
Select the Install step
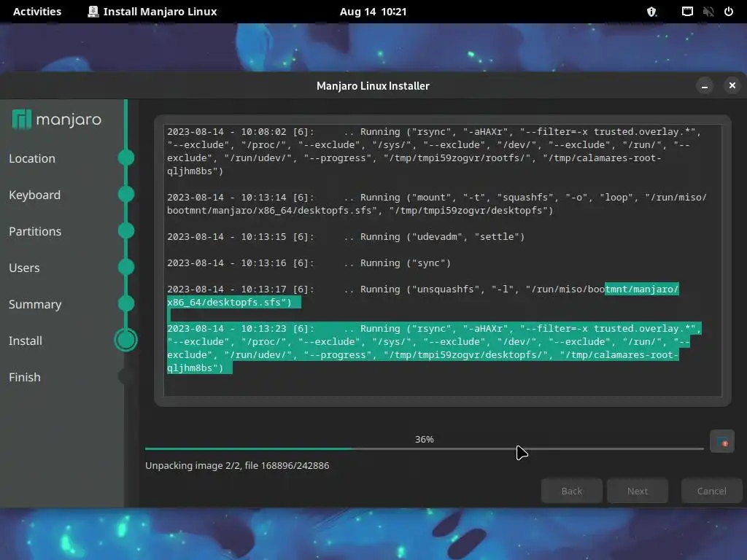pos(26,341)
